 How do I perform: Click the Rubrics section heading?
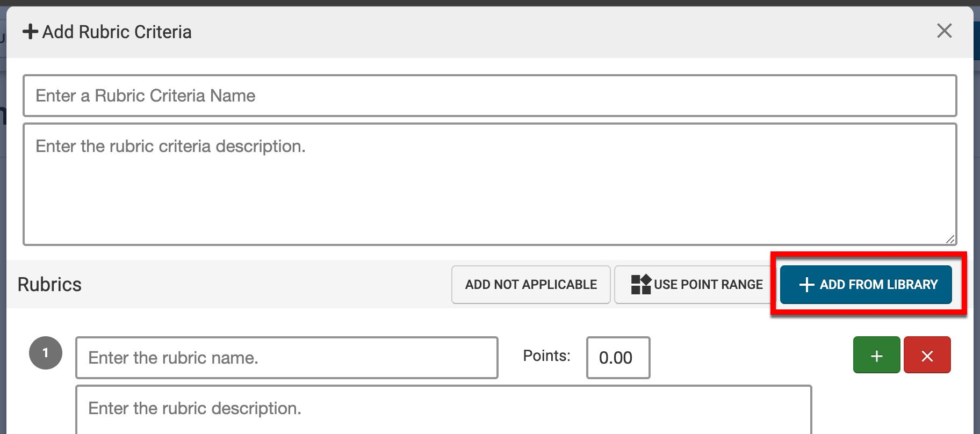click(x=49, y=284)
